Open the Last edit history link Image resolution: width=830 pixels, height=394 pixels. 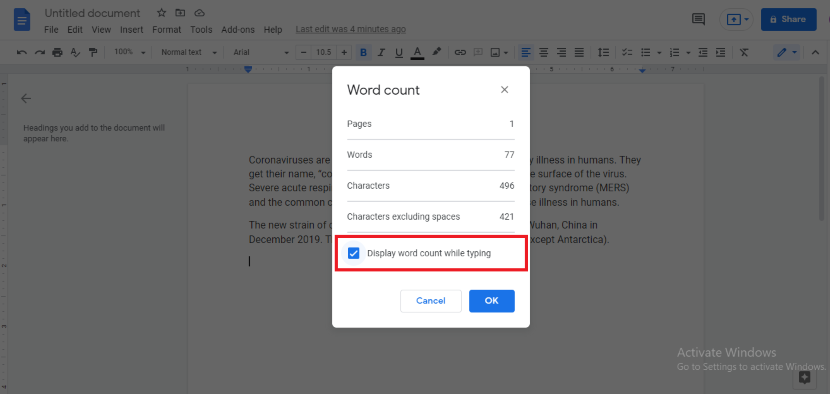pos(350,29)
